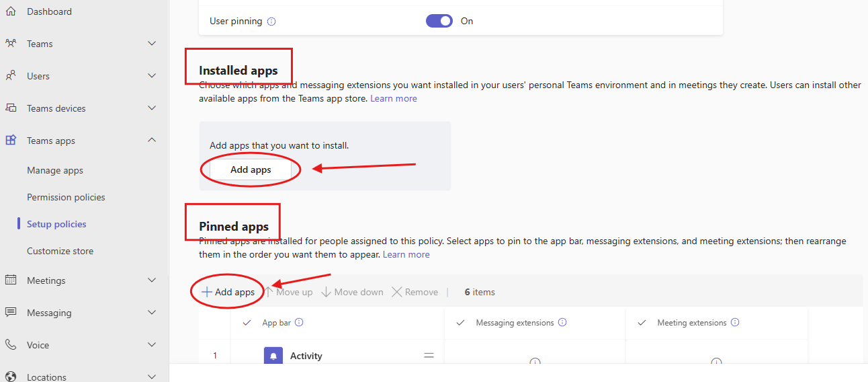Click the Meetings calendar icon
Image resolution: width=868 pixels, height=382 pixels.
click(11, 280)
